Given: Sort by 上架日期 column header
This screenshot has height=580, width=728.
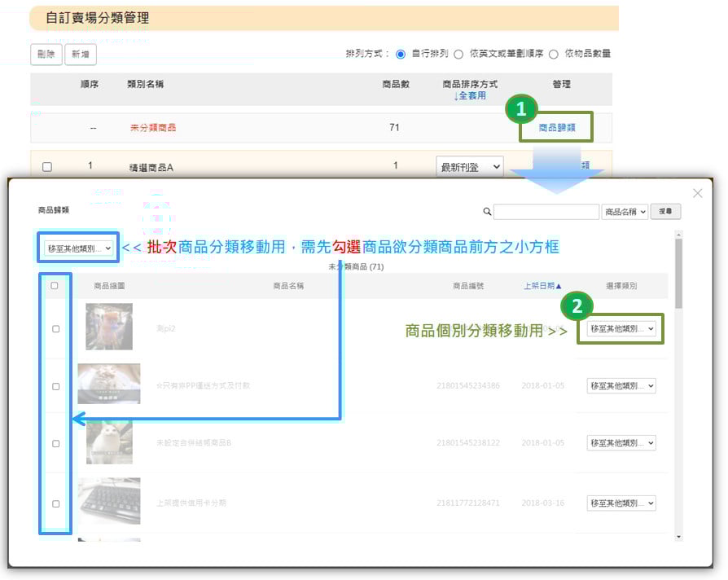Looking at the screenshot, I should [x=542, y=286].
